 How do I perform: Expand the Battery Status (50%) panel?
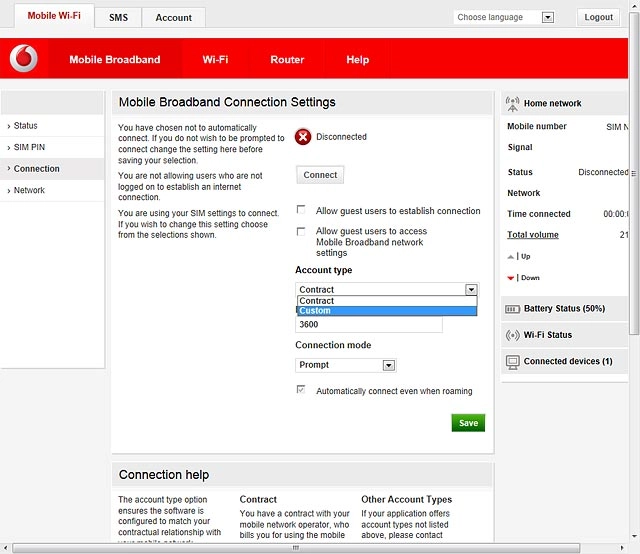pos(564,309)
